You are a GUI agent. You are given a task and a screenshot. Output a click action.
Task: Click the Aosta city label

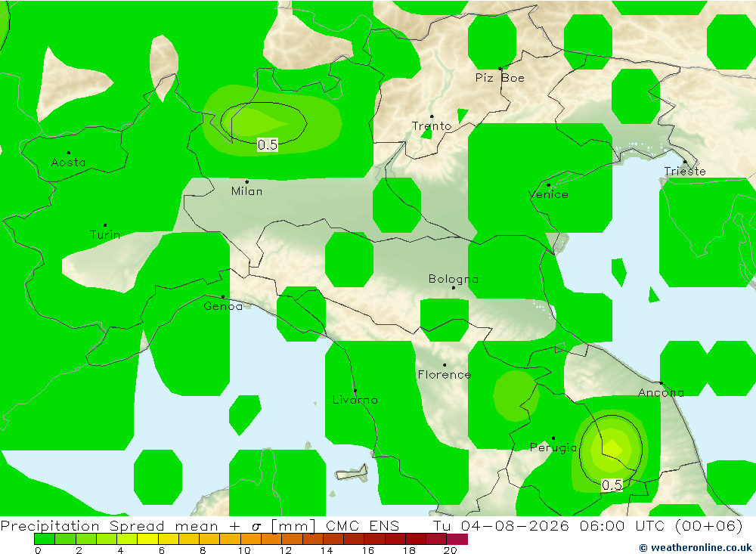point(69,162)
